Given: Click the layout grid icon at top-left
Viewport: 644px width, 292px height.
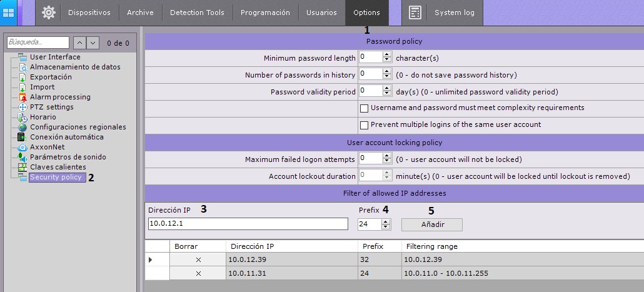Looking at the screenshot, I should (x=9, y=13).
